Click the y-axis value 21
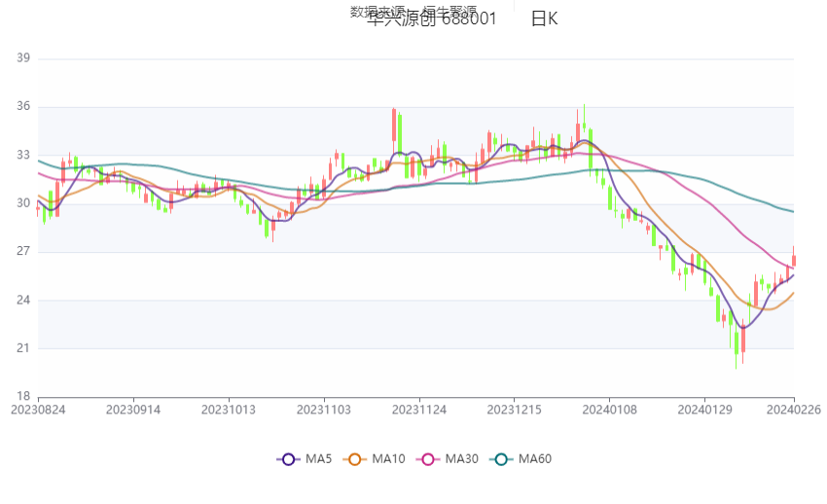This screenshot has width=827, height=504. click(23, 348)
